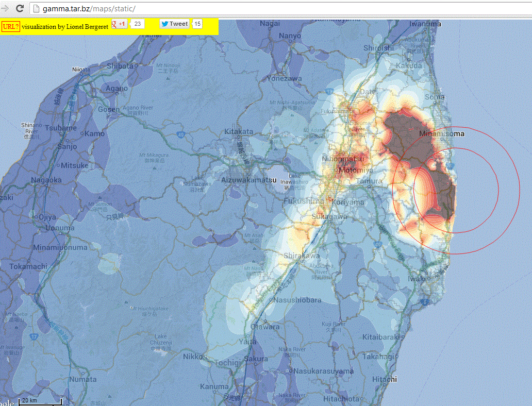This screenshot has height=406, width=532.
Task: Click the Tweet count bubble showing 15
Action: [x=197, y=24]
